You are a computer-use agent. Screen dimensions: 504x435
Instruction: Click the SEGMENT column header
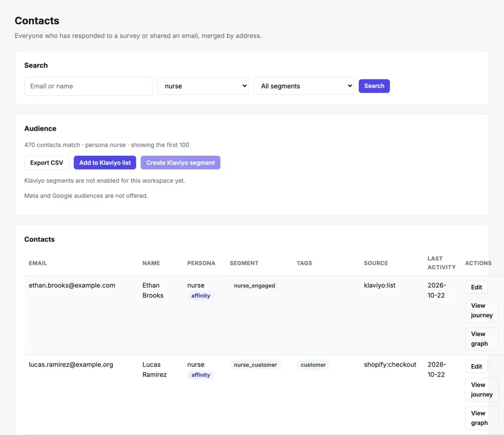tap(244, 263)
